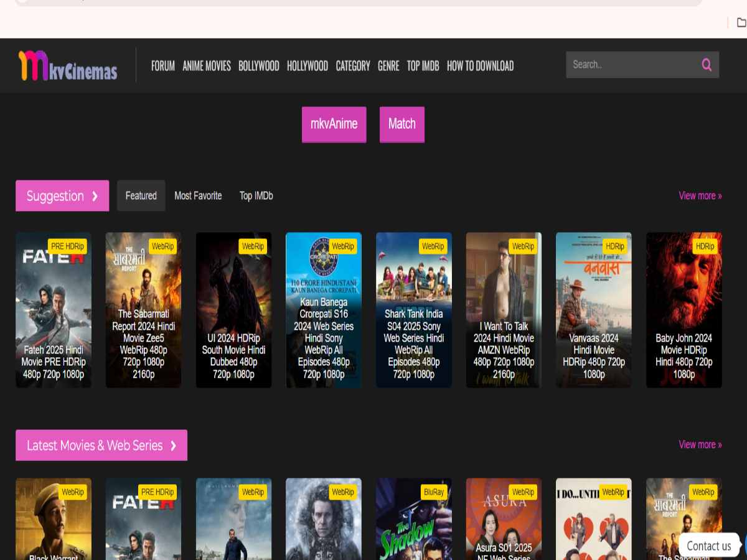Open Vanvaas 2024 Hindi Movie card
This screenshot has width=747, height=560.
tap(594, 310)
